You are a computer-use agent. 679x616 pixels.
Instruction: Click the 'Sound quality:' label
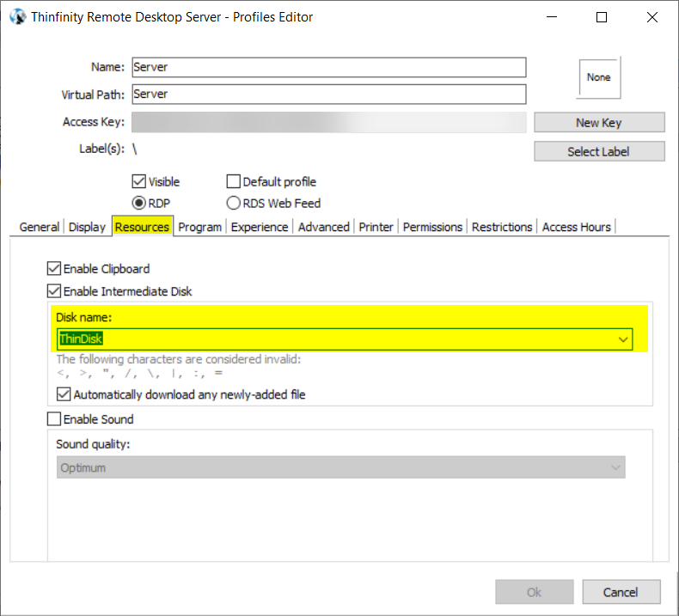tap(93, 444)
